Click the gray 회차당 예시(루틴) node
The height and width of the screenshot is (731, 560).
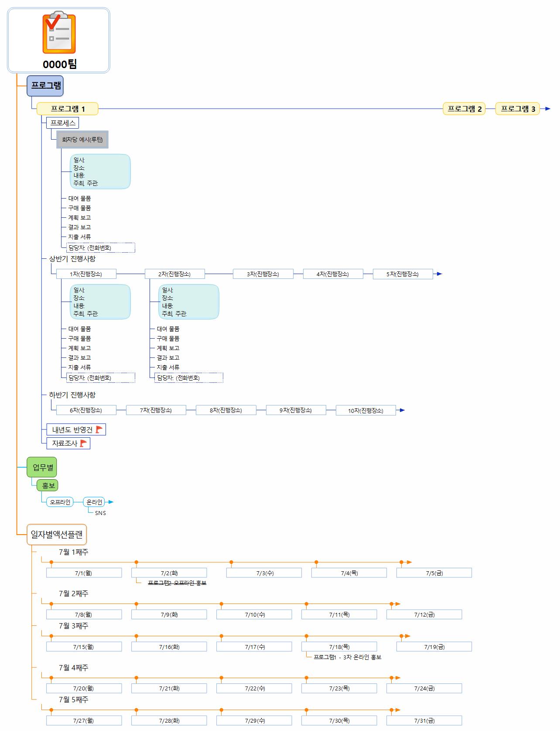click(82, 140)
